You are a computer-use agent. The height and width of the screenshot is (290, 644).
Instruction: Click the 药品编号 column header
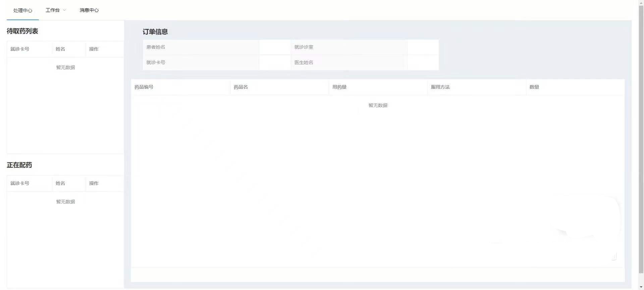pos(144,87)
